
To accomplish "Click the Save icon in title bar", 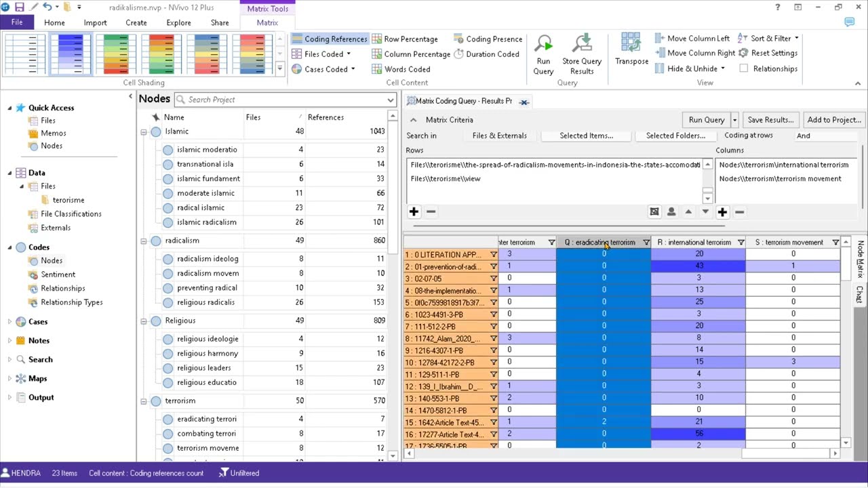I will [x=19, y=7].
